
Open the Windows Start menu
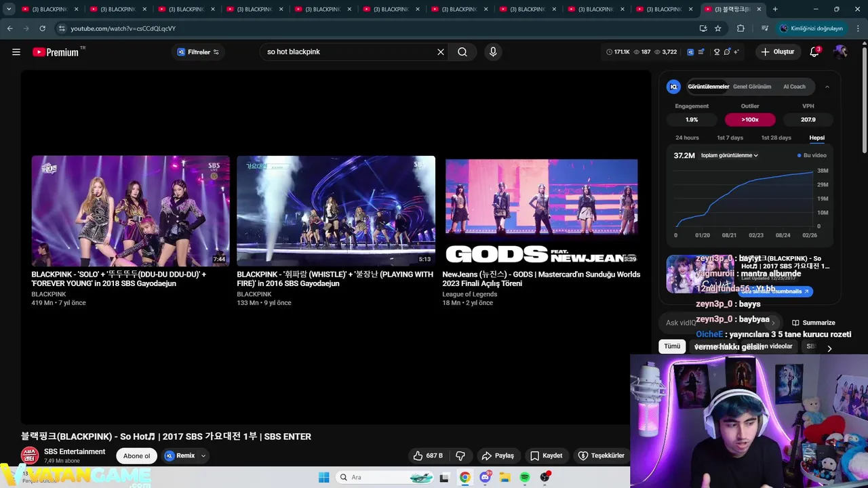(x=323, y=477)
